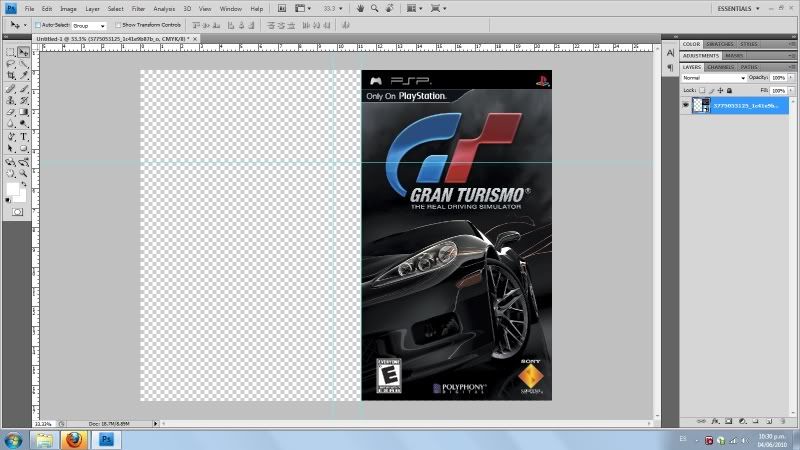Toggle Quick Mask mode
Viewport: 800px width, 450px height.
[17, 212]
